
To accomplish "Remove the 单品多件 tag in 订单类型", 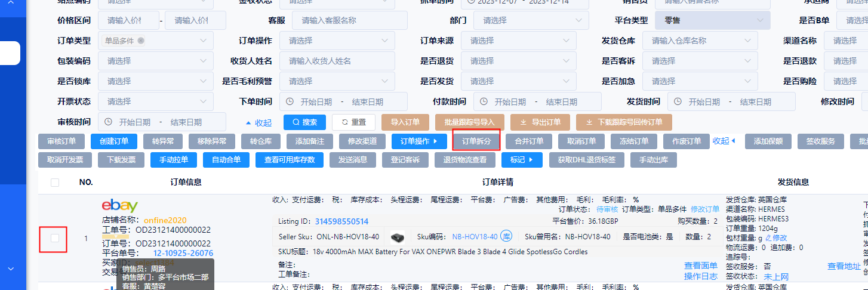I will point(140,41).
